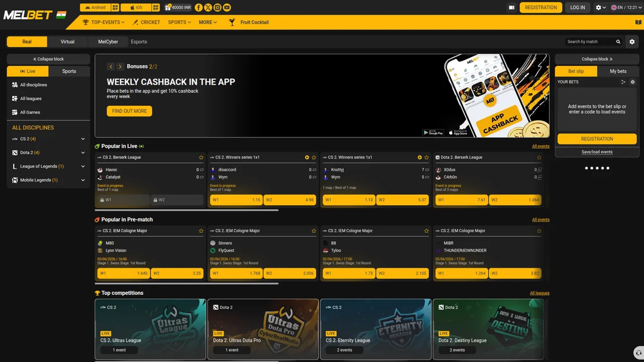Open Google Play store badge
This screenshot has height=362, width=644.
(x=433, y=133)
